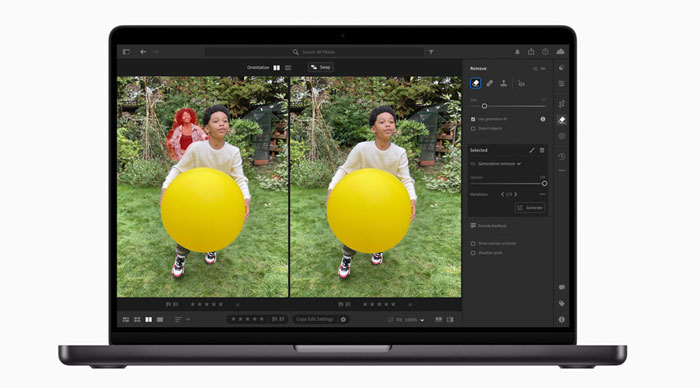Open the Crop and rotate tool
Screen dimensions: 700x388
562,104
